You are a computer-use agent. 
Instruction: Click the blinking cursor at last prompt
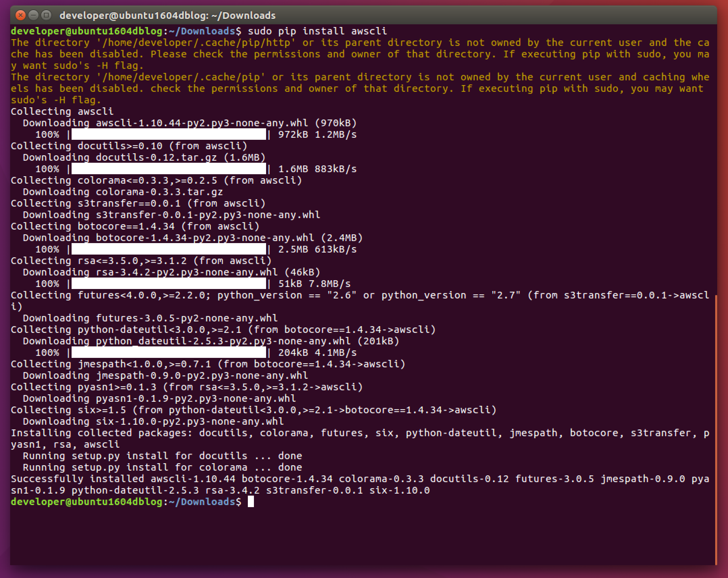coord(251,502)
